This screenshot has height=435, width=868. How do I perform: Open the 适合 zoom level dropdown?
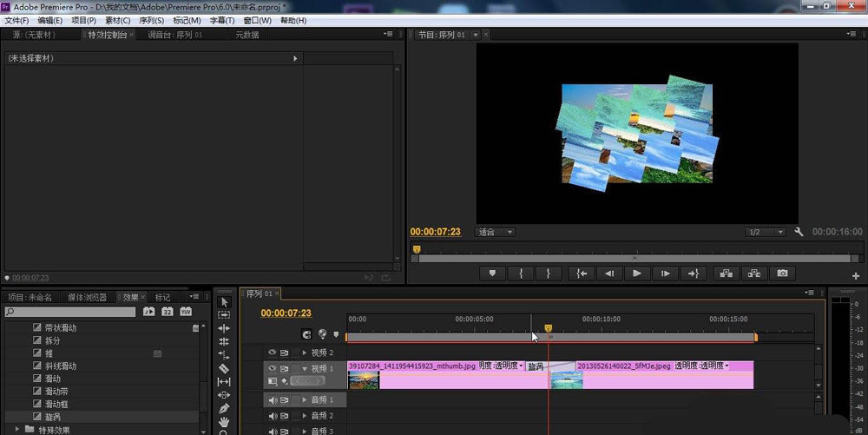[x=496, y=233]
